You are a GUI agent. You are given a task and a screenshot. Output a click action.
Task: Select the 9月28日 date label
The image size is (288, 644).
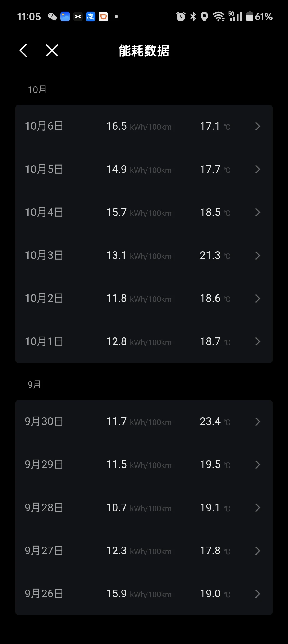44,508
